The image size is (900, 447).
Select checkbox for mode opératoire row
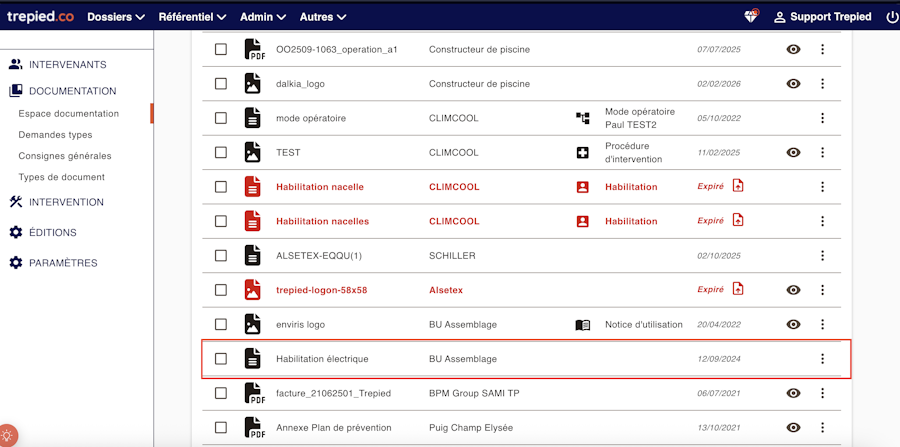[221, 118]
